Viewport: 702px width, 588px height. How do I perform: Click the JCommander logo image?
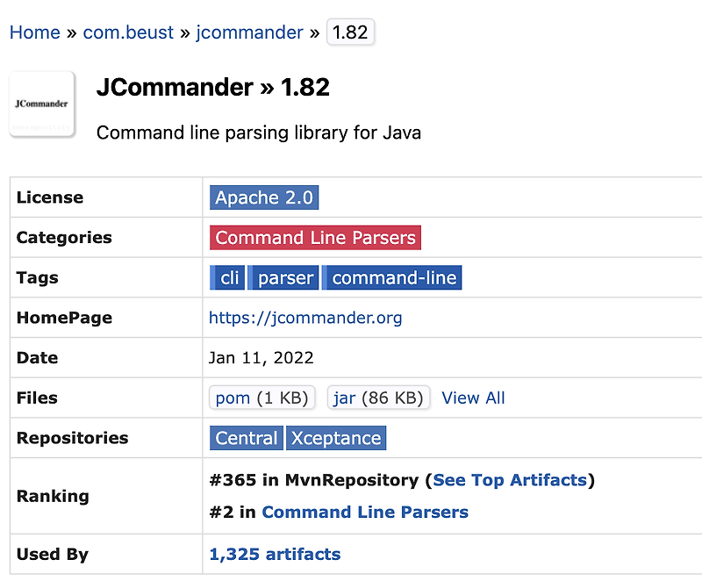click(41, 104)
